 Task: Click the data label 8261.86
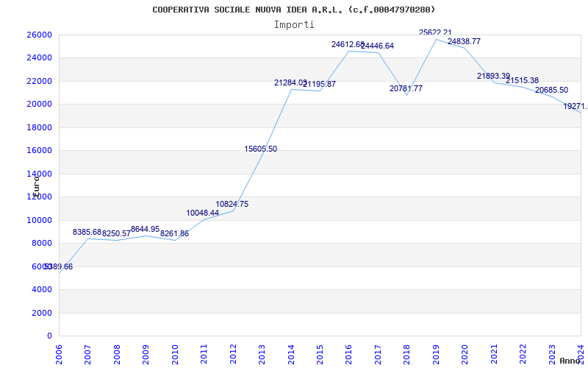click(x=174, y=233)
